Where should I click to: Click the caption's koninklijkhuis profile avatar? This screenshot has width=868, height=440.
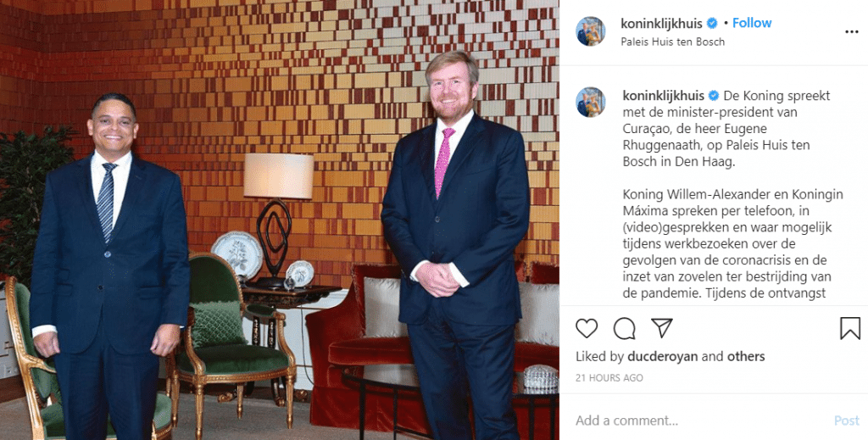click(x=590, y=102)
